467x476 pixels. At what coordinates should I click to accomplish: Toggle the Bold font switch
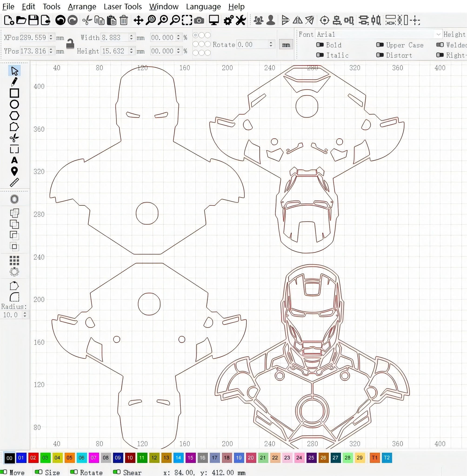point(320,45)
